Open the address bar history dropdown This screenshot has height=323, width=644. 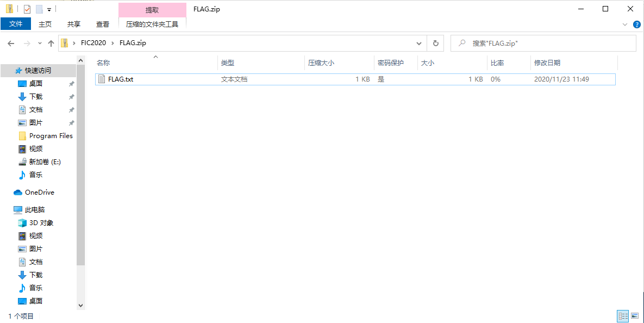pos(418,44)
